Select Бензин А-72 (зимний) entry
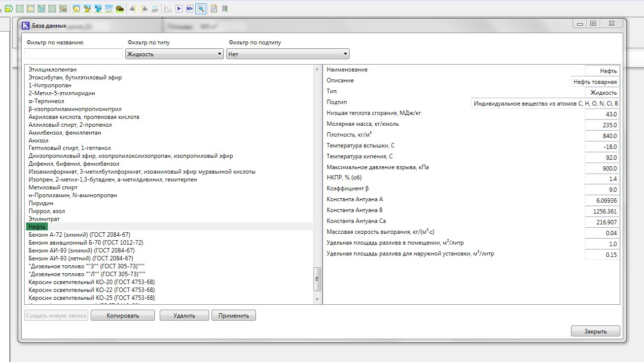644x362 pixels. (x=79, y=235)
